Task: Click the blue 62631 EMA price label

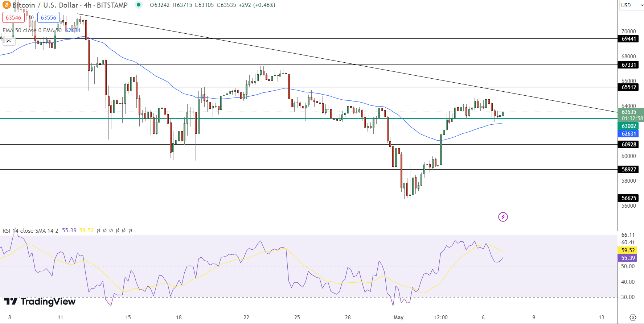Action: [x=629, y=134]
